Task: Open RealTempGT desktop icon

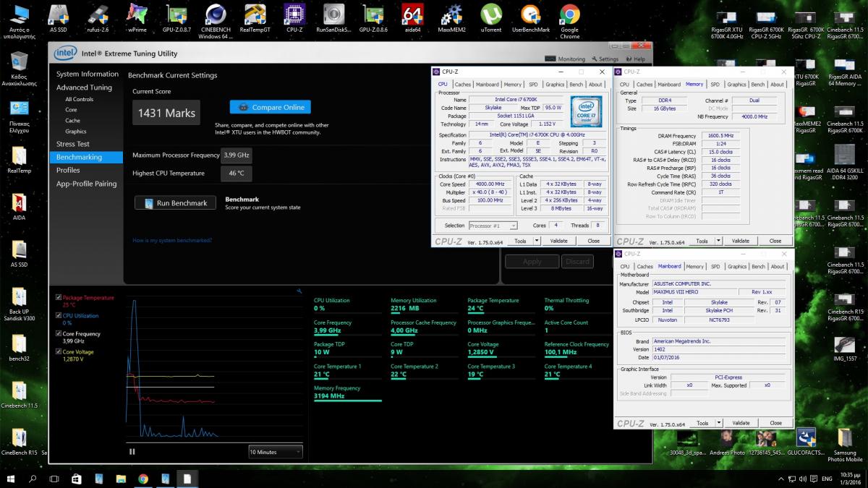Action: click(255, 17)
